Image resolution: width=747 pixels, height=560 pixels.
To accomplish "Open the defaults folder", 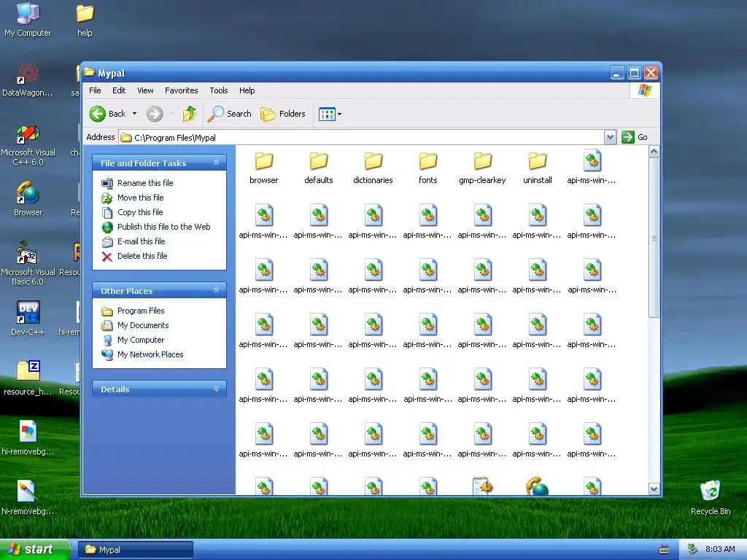I will tap(318, 168).
